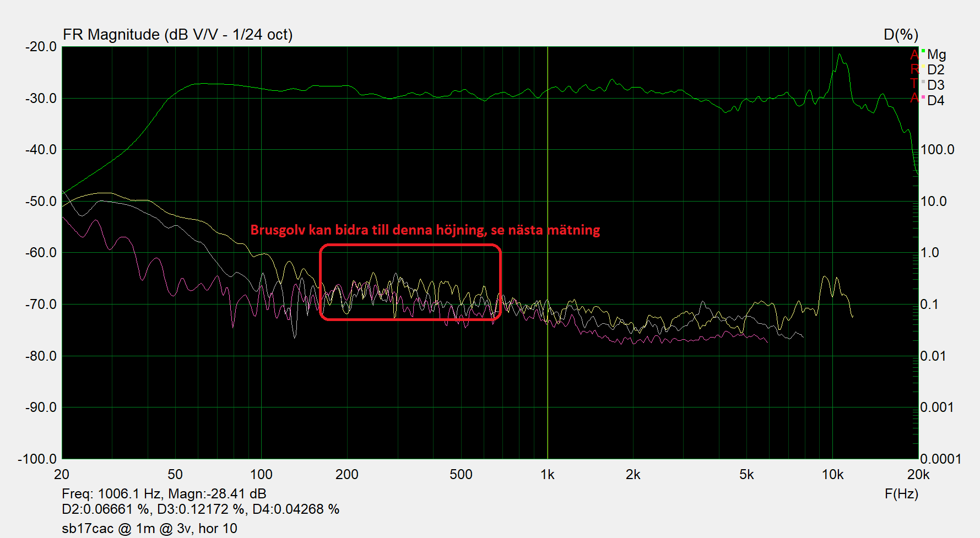Click the -80.0 left axis label
Viewport: 980px width, 538px height.
[41, 356]
